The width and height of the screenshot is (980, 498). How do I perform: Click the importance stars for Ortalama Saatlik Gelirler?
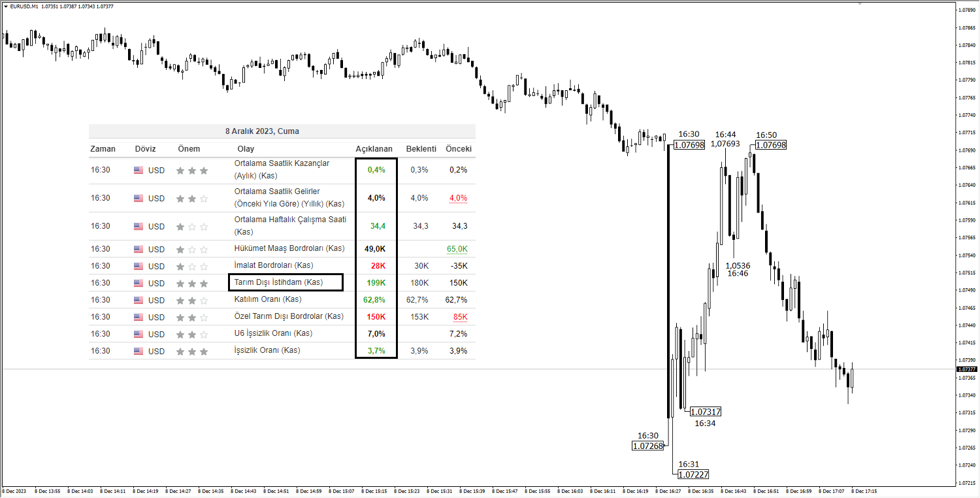point(192,199)
